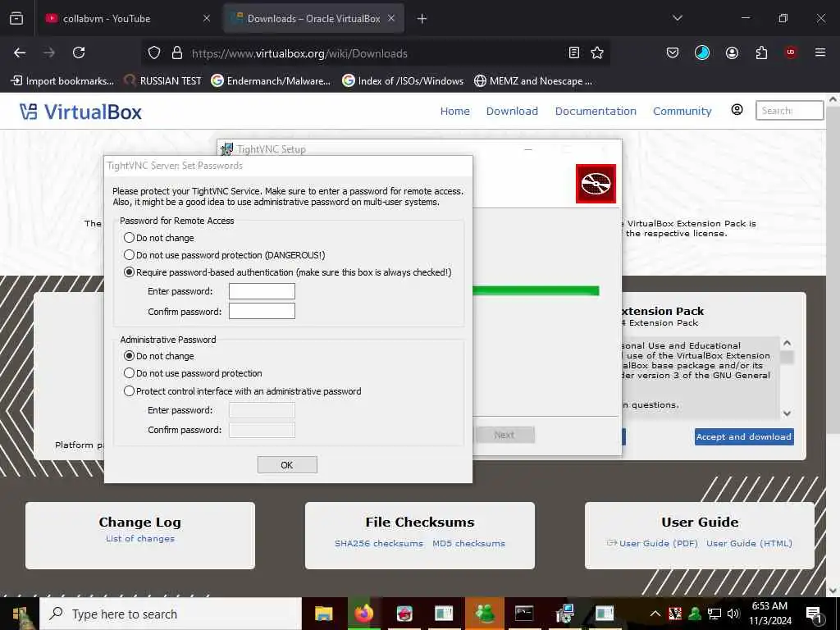Screen dimensions: 840x630
Task: Select administrative 'Do not use password protection'
Action: pyautogui.click(x=193, y=373)
